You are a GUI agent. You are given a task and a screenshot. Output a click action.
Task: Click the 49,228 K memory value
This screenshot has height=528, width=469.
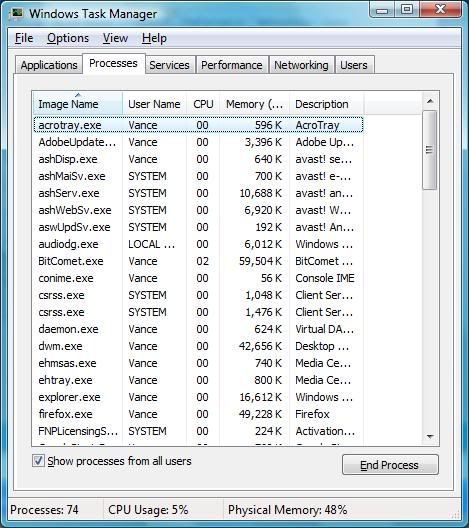(x=260, y=414)
